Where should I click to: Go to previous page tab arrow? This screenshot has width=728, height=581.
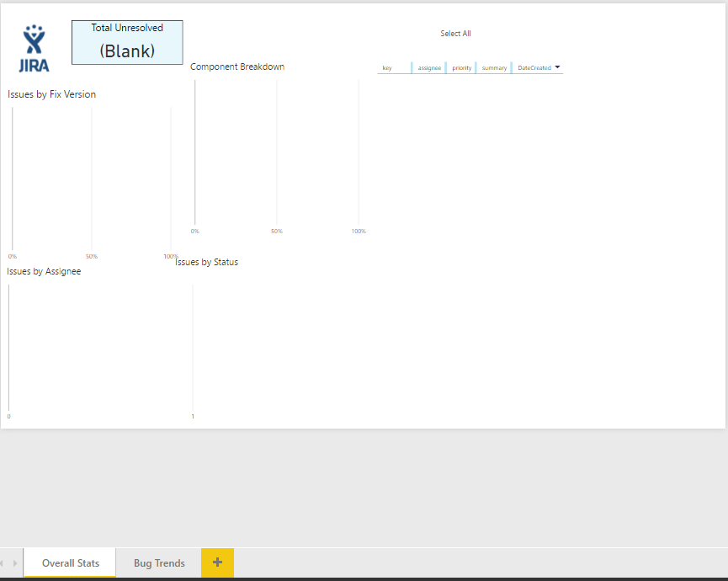pyautogui.click(x=2, y=562)
